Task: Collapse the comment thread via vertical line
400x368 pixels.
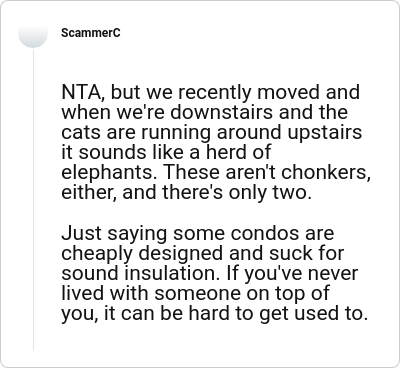Action: (33, 199)
